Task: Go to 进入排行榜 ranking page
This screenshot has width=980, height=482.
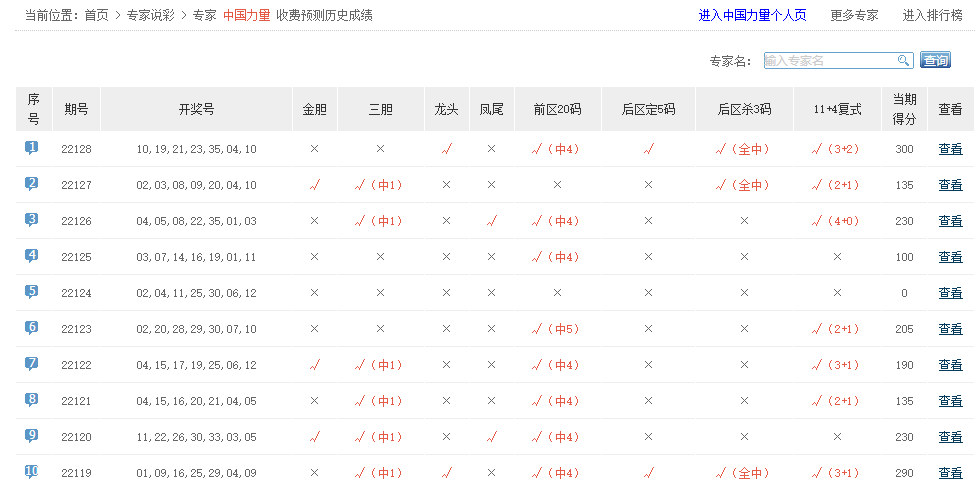Action: (932, 15)
